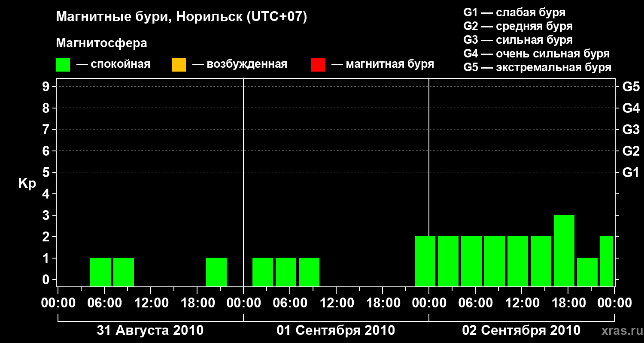Click the evening 19:00–22:00 bar on 31 Августа
The height and width of the screenshot is (343, 644).
tap(216, 272)
